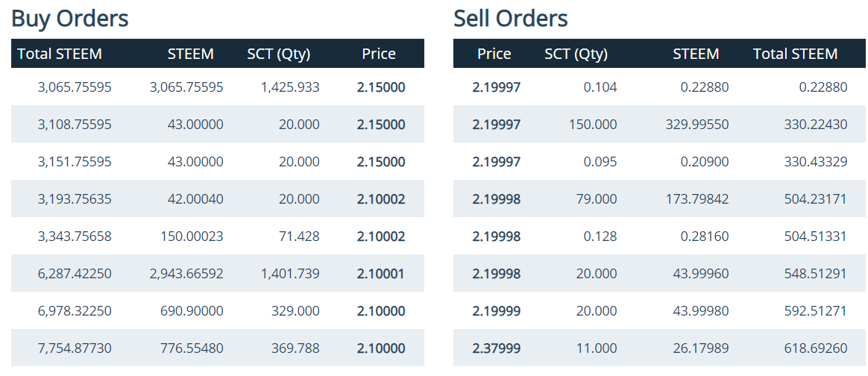This screenshot has width=868, height=376.
Task: Click the Total STEEM header in Sell Orders
Action: coord(795,54)
